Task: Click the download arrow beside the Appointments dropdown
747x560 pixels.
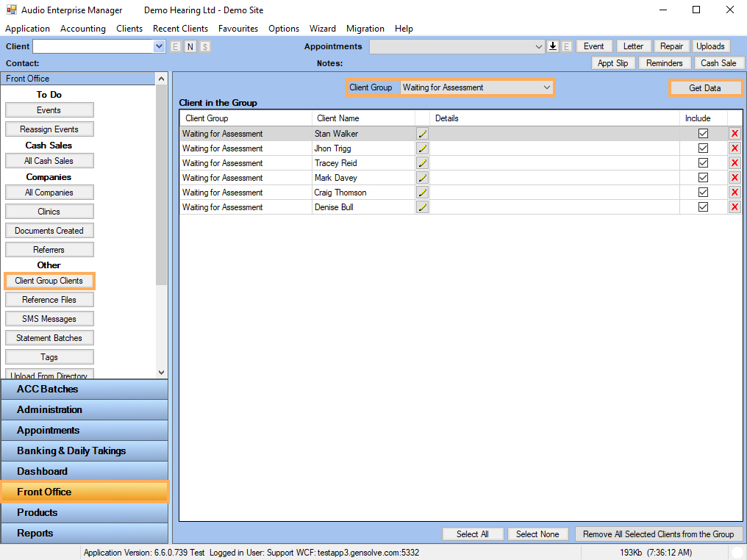Action: pos(552,46)
